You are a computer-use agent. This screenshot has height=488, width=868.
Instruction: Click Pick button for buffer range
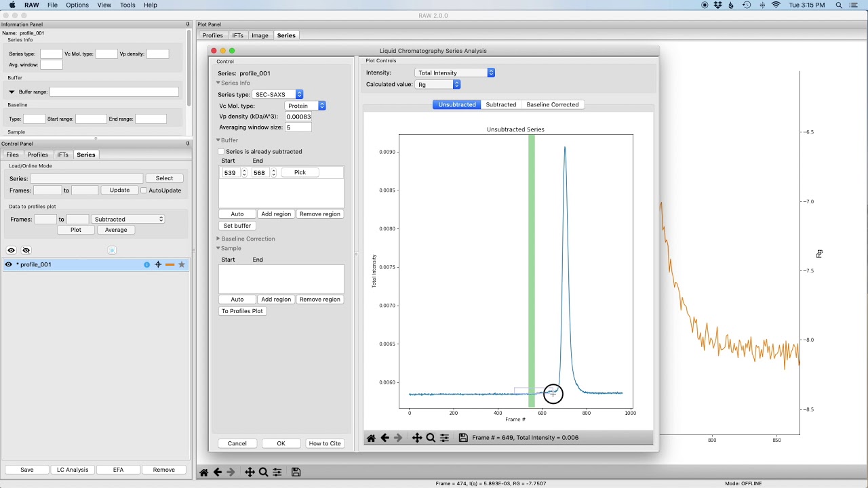(x=300, y=172)
